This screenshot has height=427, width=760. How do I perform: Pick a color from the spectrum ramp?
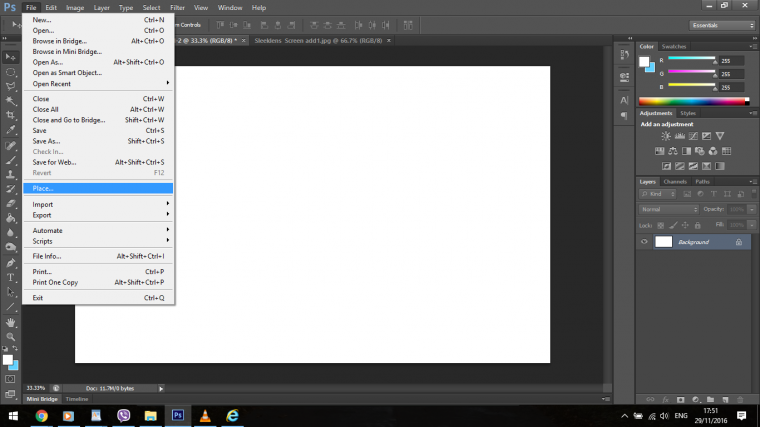click(x=694, y=101)
